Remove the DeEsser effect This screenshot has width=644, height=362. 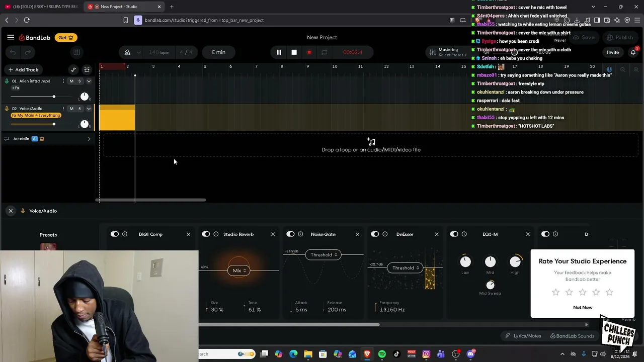pos(437,234)
